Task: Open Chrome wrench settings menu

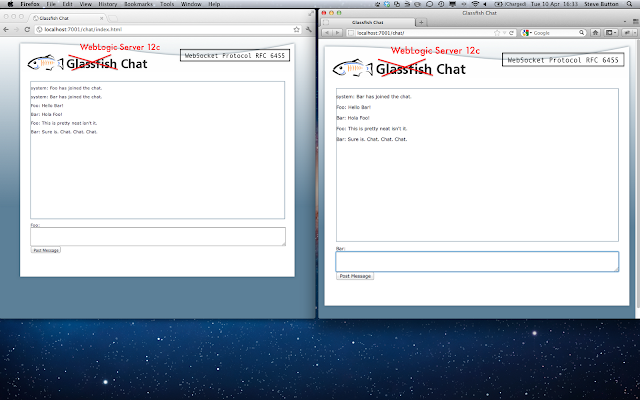Action: click(x=309, y=29)
